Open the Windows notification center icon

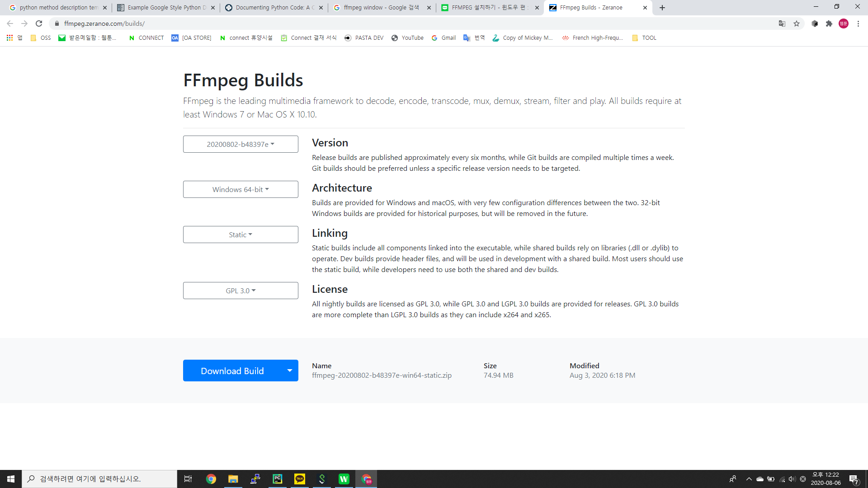click(854, 479)
